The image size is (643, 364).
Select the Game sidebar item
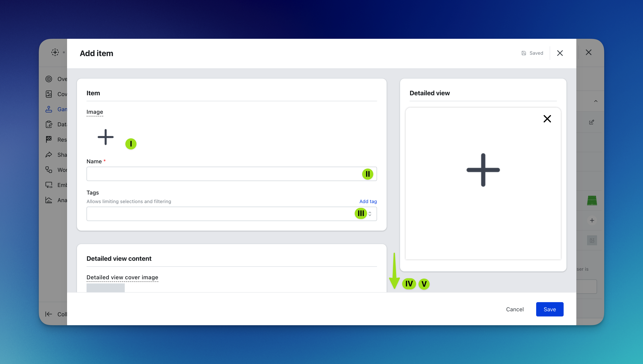tap(49, 109)
